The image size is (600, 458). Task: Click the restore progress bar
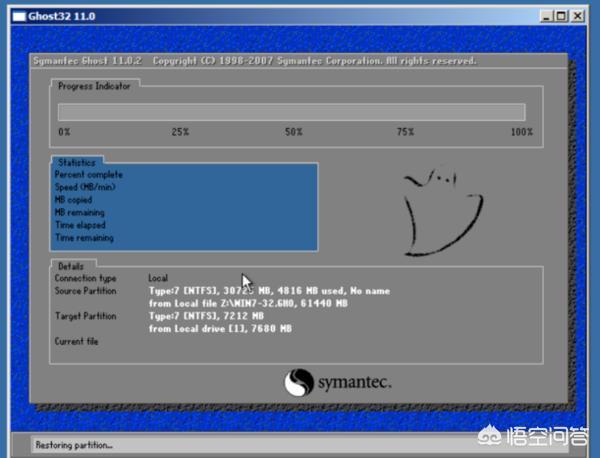click(x=292, y=112)
